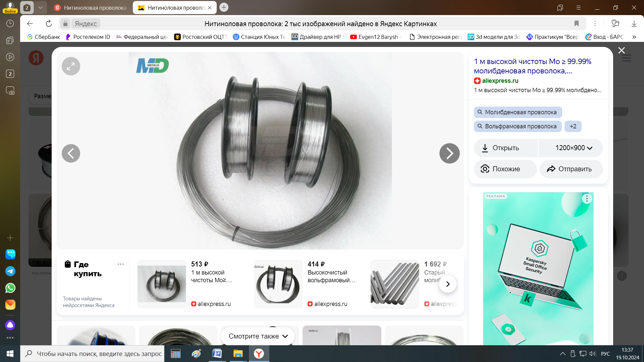644x362 pixels.
Task: Open the WhatsApp sidebar icon
Action: [x=10, y=288]
